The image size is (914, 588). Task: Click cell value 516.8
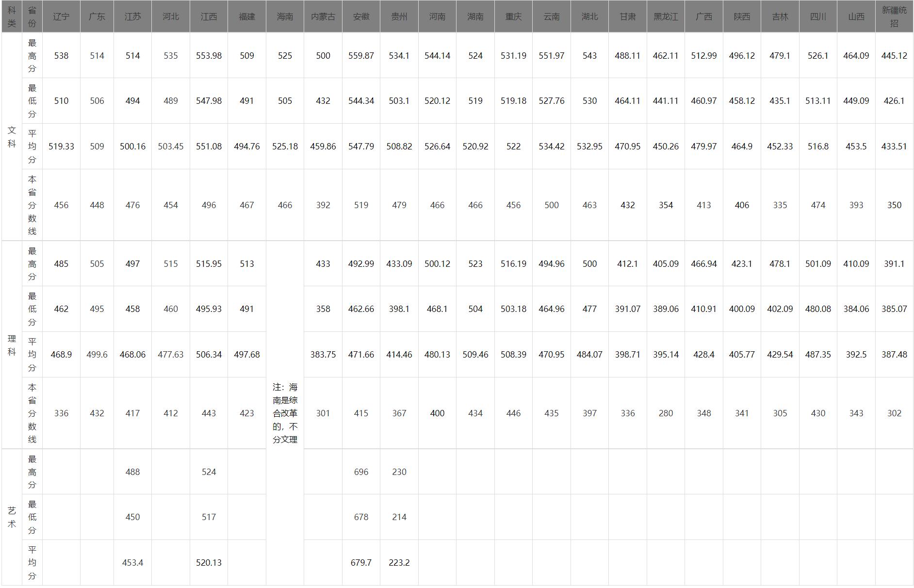tap(818, 147)
